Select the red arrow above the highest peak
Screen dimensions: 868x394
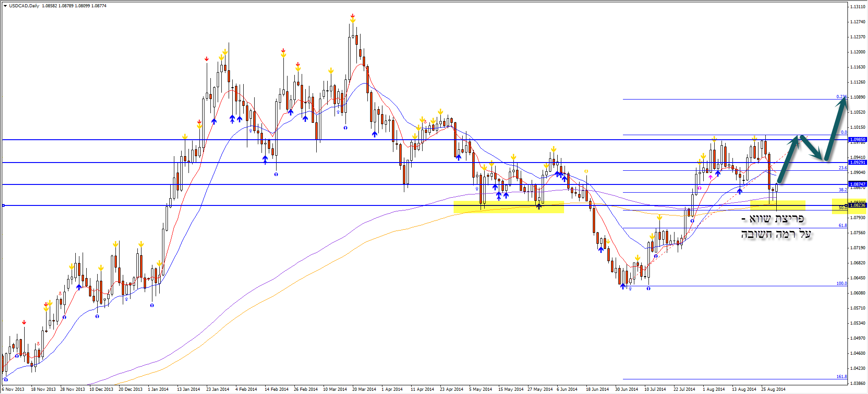coord(353,16)
